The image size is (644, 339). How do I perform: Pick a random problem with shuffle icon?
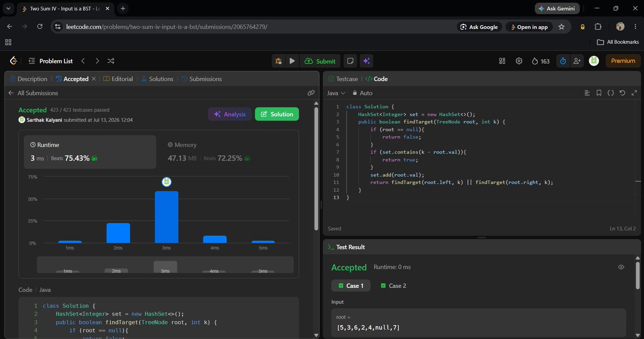click(x=111, y=61)
